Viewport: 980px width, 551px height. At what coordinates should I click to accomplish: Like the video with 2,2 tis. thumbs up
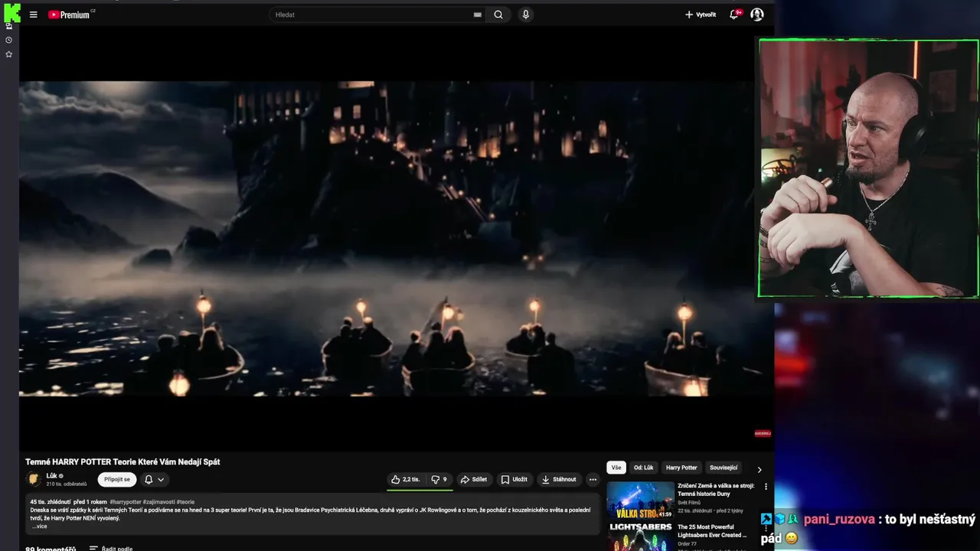point(406,480)
